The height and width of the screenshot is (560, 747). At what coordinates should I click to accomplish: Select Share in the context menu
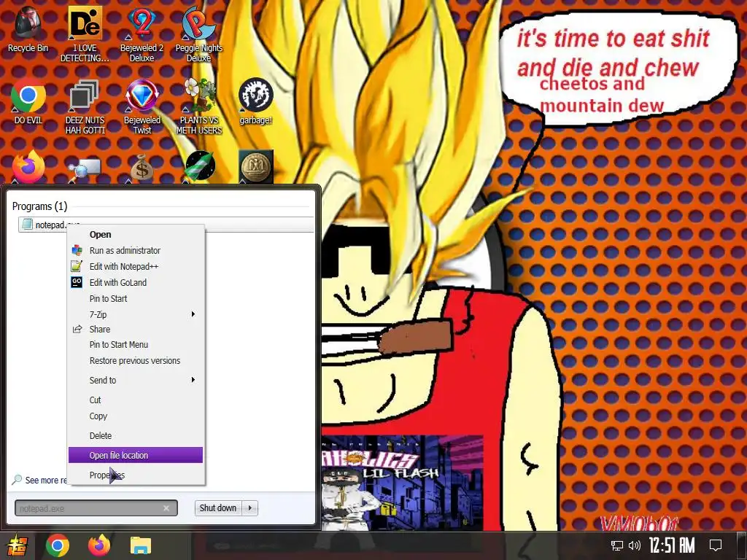[x=135, y=329]
